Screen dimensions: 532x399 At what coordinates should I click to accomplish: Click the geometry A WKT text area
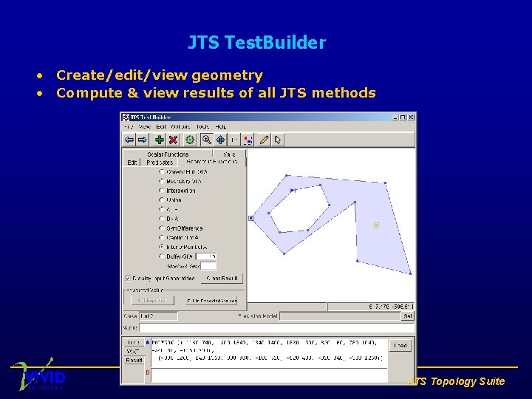pyautogui.click(x=269, y=353)
